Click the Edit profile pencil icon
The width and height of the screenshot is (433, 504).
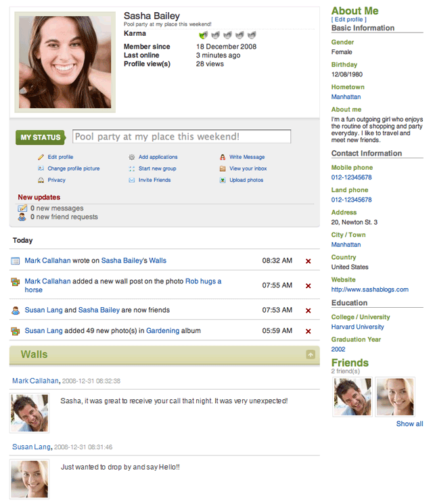coord(41,157)
